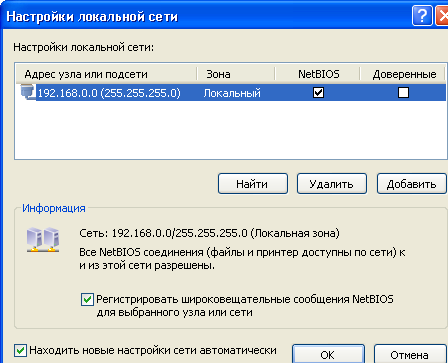The height and width of the screenshot is (363, 448).
Task: Toggle Регистрировать широковещательные сообщения NetBIOS checkbox
Action: pyautogui.click(x=87, y=299)
